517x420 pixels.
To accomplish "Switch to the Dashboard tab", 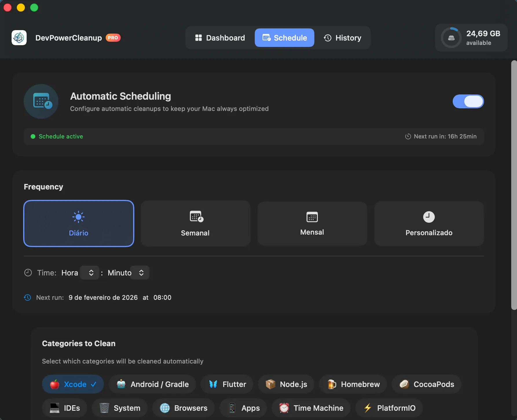I will [220, 38].
